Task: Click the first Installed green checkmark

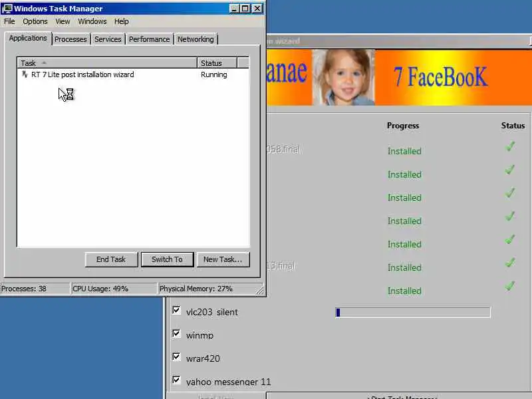Action: pos(510,146)
